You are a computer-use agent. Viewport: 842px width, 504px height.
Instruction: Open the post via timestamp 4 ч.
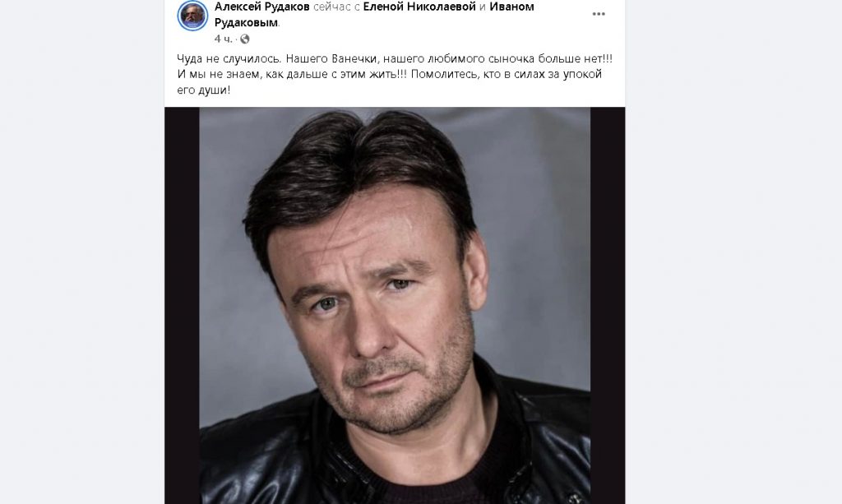(223, 39)
